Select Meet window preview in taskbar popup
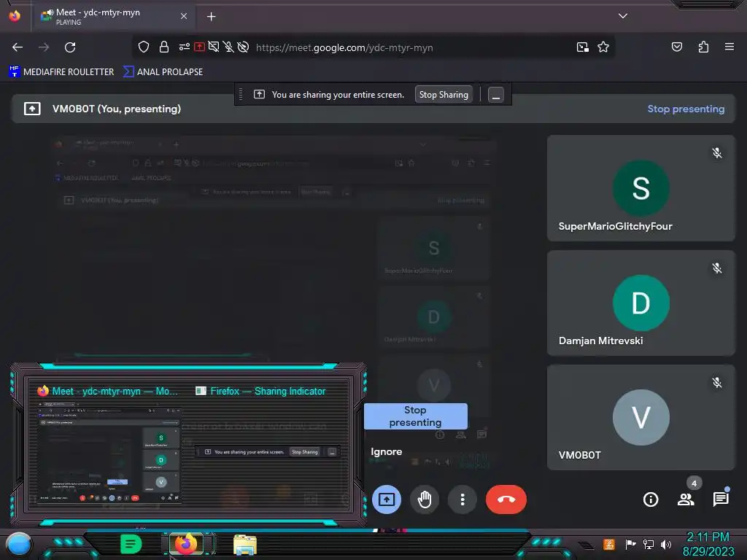 [x=109, y=444]
